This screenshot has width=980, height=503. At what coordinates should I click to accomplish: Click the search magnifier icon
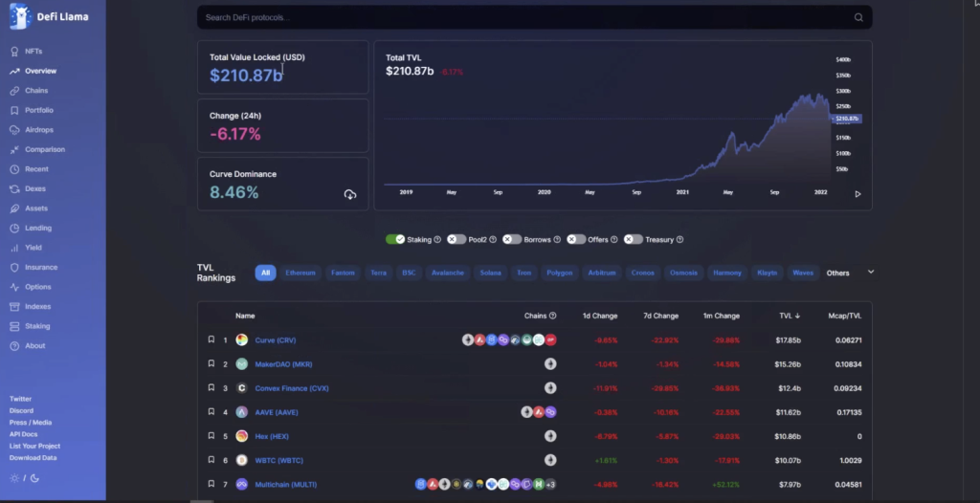click(x=858, y=17)
